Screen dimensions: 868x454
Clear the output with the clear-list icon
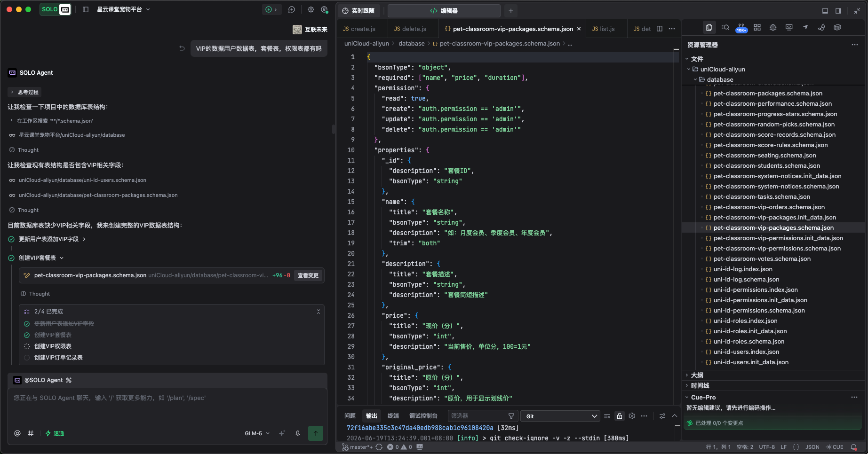(607, 416)
